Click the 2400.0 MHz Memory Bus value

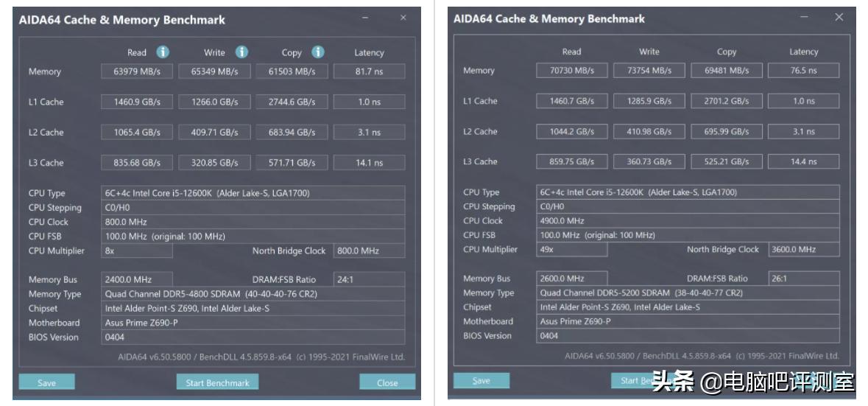coord(137,280)
